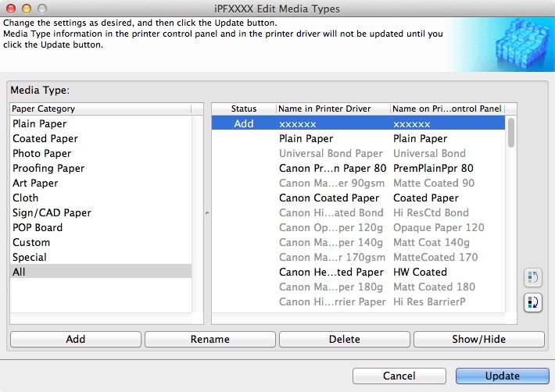Click PremPlainPpr 80 control panel name
555x392 pixels.
(433, 168)
